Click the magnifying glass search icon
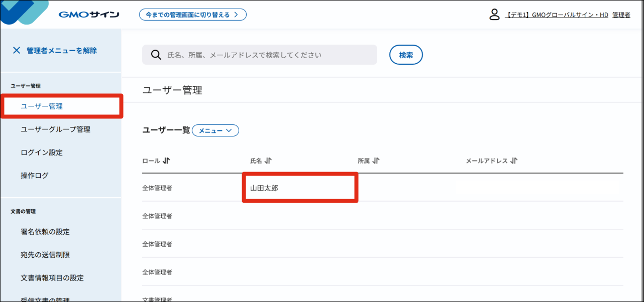 (156, 55)
